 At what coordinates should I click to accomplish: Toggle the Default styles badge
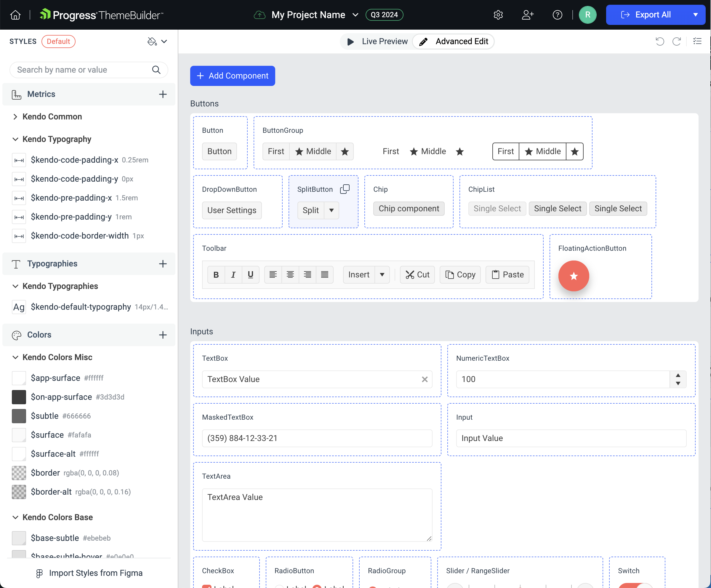coord(58,41)
